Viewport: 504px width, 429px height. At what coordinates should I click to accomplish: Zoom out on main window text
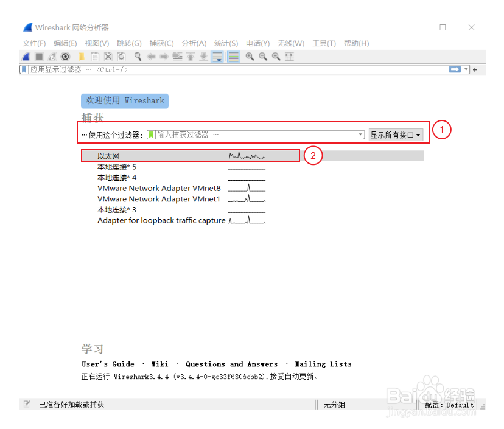(x=263, y=57)
